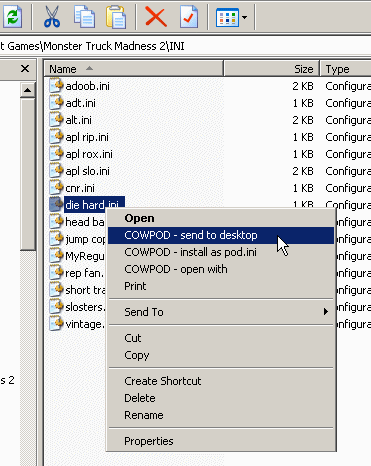Select the apl rip.ini file icon
Viewport: 371px width, 466px height.
(x=56, y=137)
